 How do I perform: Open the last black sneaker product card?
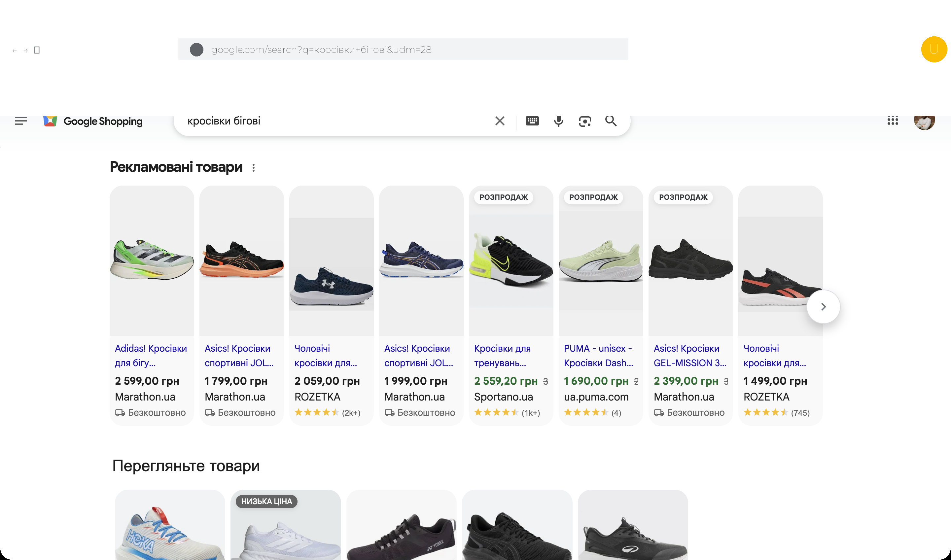pyautogui.click(x=633, y=525)
